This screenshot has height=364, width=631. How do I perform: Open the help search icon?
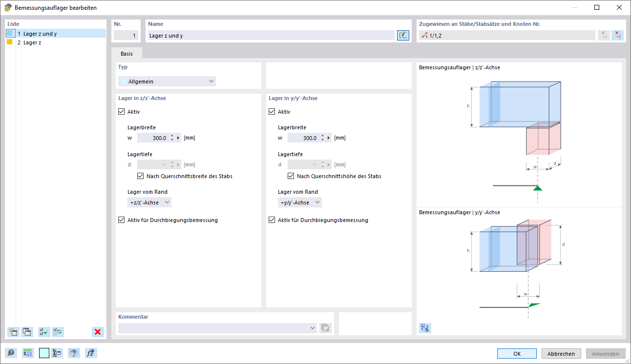(x=11, y=353)
